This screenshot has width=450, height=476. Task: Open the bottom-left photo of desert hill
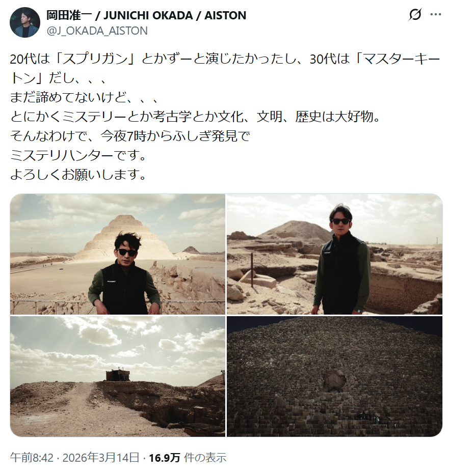(x=118, y=376)
